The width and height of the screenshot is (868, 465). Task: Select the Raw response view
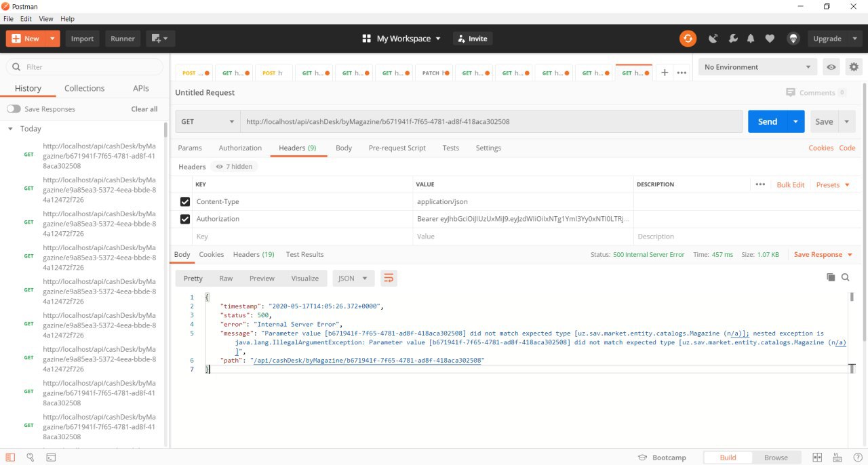coord(226,278)
